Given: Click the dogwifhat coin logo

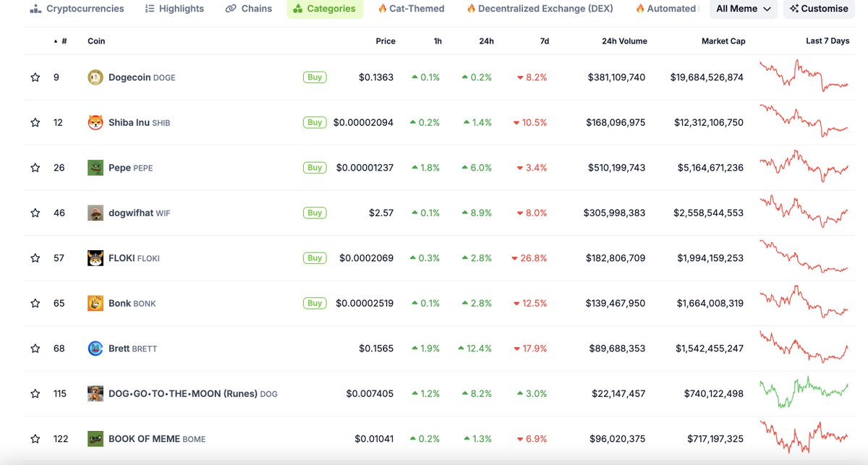Looking at the screenshot, I should click(x=95, y=213).
